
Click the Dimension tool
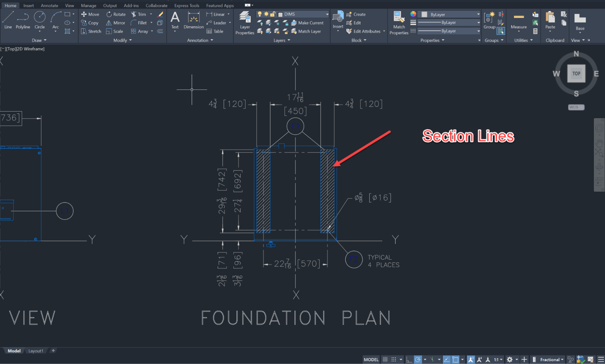(x=194, y=20)
